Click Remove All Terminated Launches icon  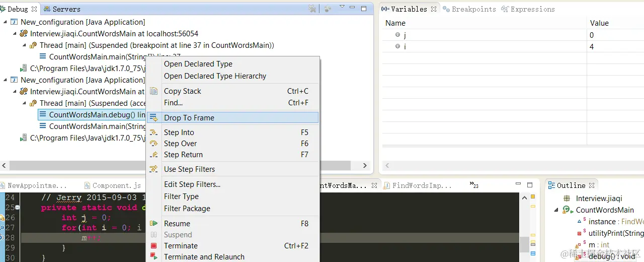[x=312, y=9]
